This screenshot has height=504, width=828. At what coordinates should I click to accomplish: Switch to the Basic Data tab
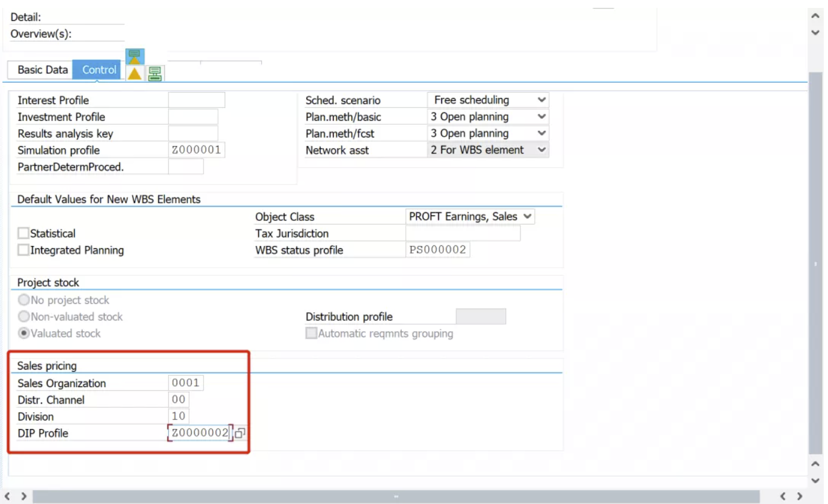43,69
